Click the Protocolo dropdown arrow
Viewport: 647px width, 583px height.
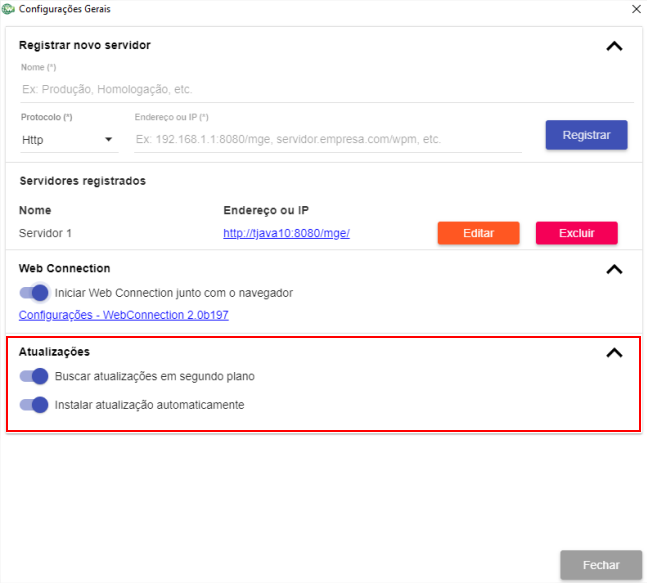click(108, 139)
